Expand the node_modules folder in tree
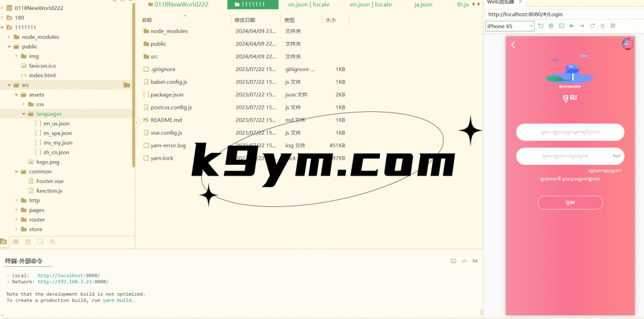 click(x=9, y=37)
